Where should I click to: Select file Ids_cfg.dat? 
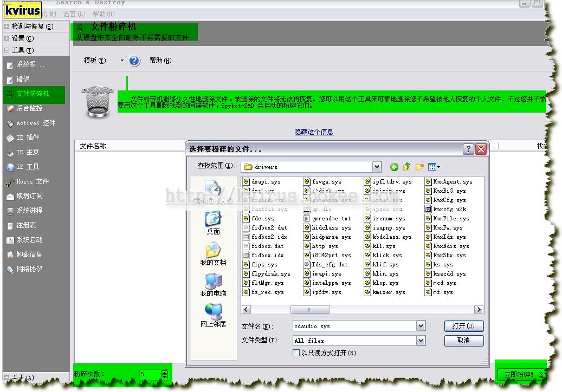tap(326, 265)
